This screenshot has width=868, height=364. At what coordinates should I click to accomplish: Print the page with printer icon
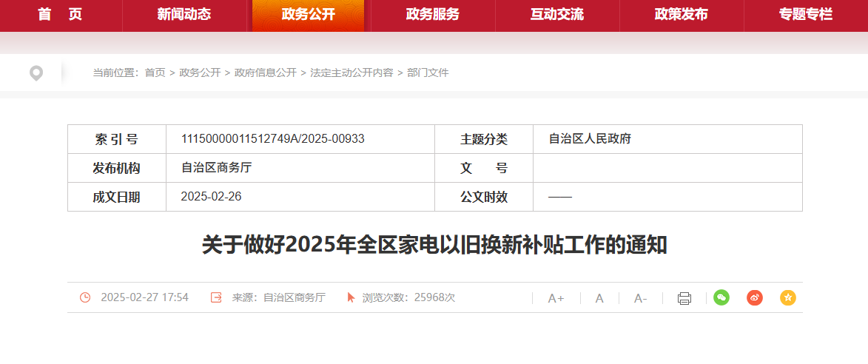point(684,298)
